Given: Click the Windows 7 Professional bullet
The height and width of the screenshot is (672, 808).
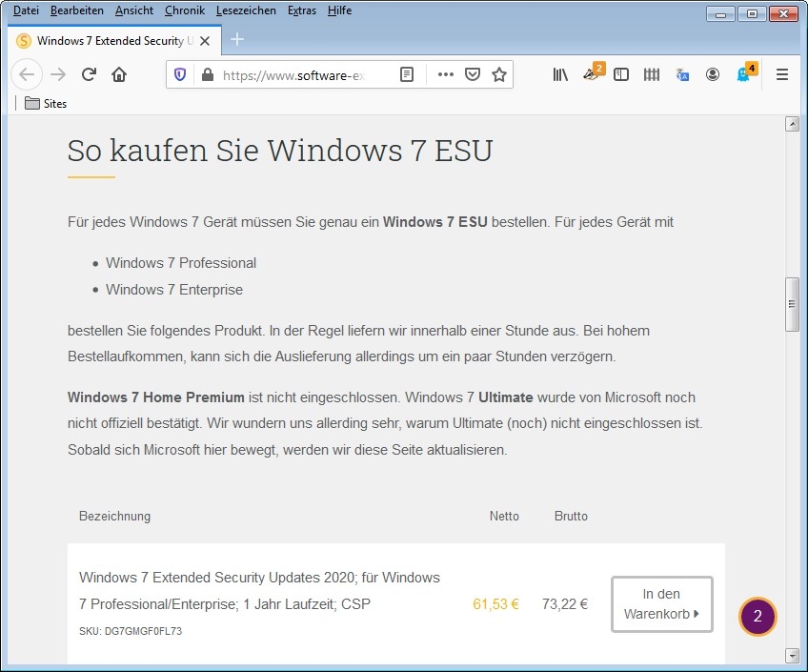Looking at the screenshot, I should (x=181, y=263).
